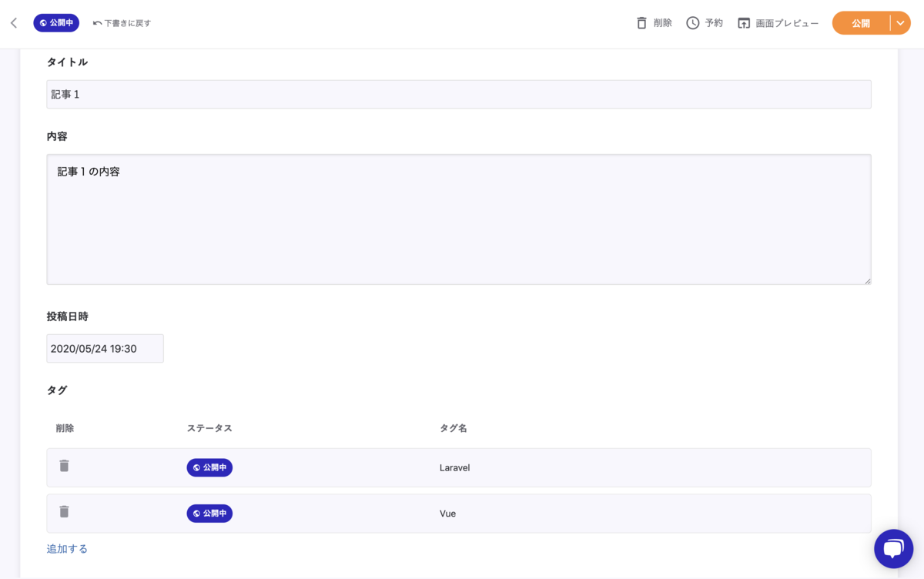Open 画面プレビュー screen preview
Viewport: 924px width, 579px height.
click(x=778, y=23)
